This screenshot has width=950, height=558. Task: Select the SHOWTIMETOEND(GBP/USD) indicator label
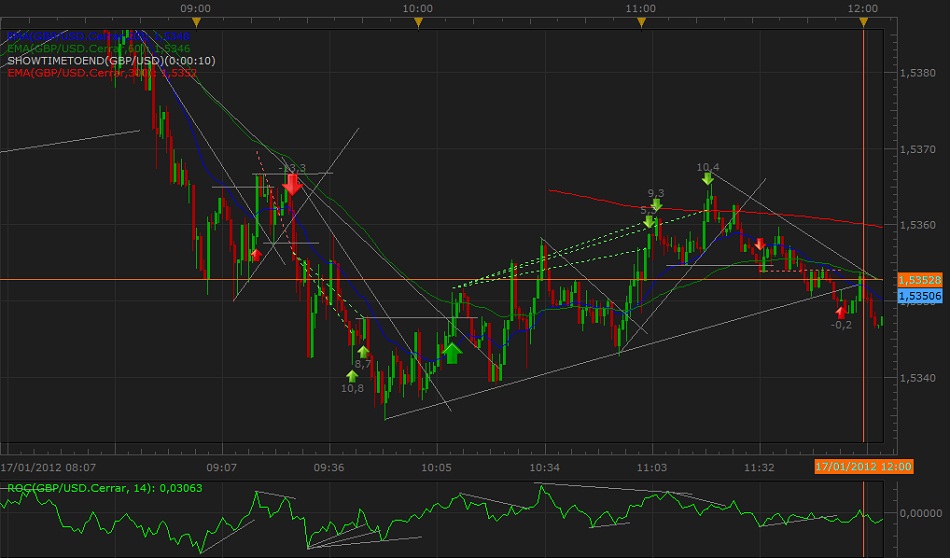point(110,60)
